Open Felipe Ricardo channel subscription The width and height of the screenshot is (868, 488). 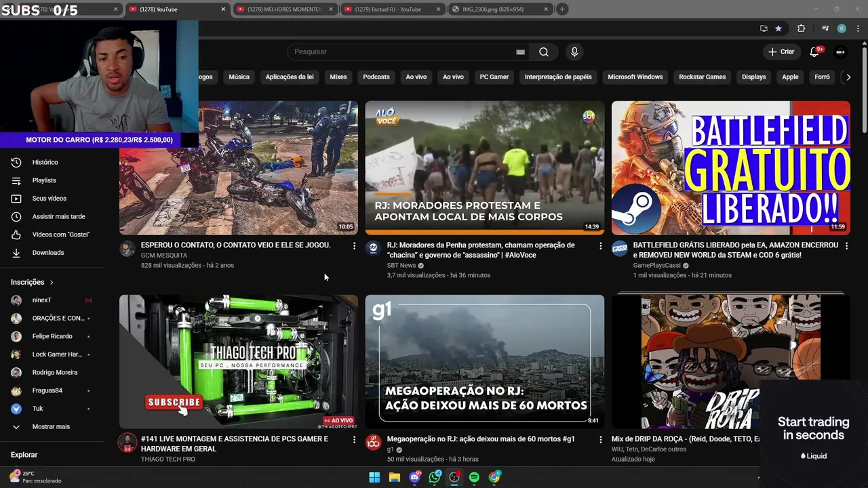tap(52, 336)
